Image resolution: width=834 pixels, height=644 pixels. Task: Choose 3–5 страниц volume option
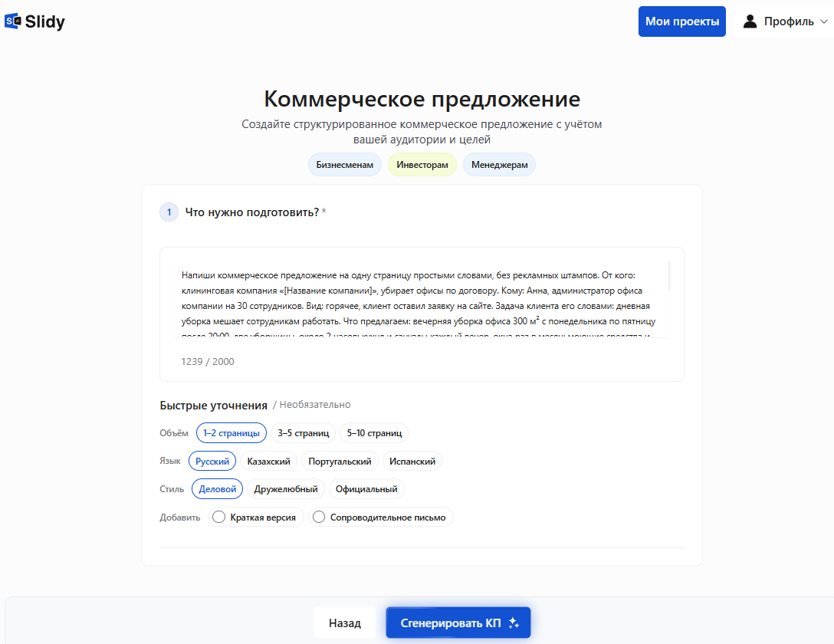click(304, 433)
